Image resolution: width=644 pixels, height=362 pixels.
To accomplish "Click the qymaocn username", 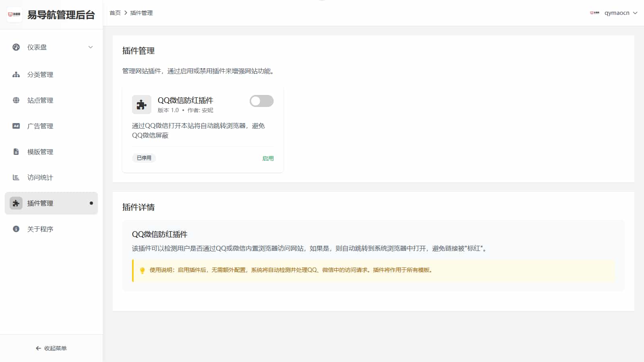I will pos(617,13).
